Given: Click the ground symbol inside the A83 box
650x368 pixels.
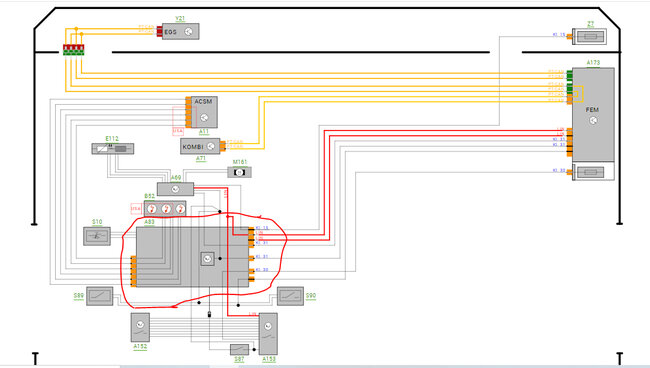Looking at the screenshot, I should pyautogui.click(x=207, y=259).
